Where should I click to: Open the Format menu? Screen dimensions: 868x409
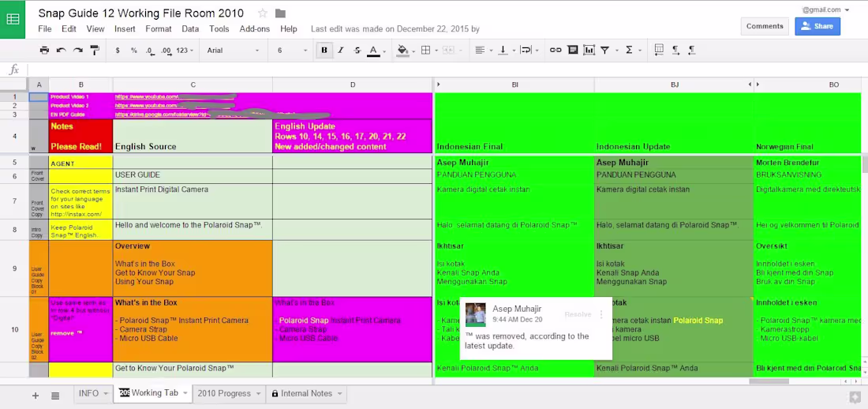[x=159, y=28]
